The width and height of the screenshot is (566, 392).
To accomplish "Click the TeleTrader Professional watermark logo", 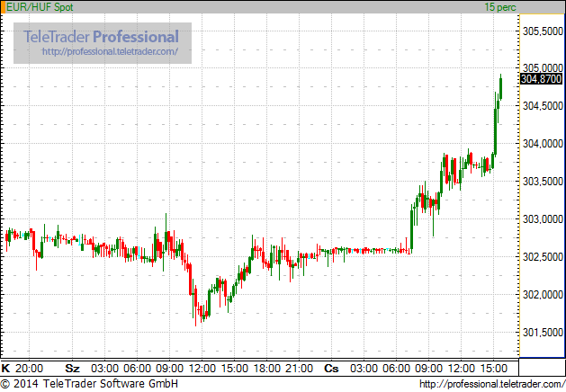I will (101, 37).
